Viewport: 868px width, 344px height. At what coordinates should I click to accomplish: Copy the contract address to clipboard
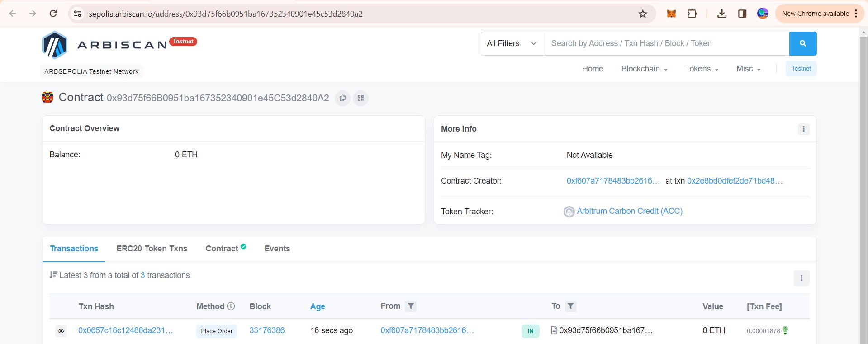coord(342,98)
